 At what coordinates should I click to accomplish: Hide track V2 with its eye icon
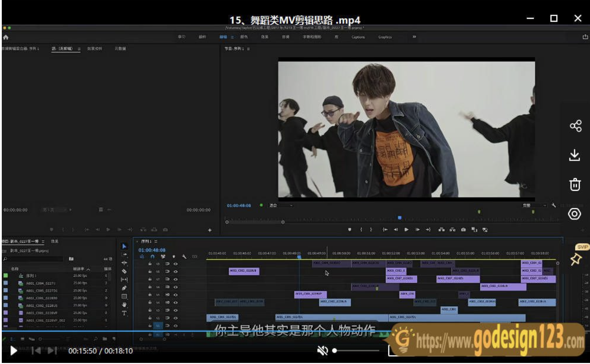pos(176,318)
